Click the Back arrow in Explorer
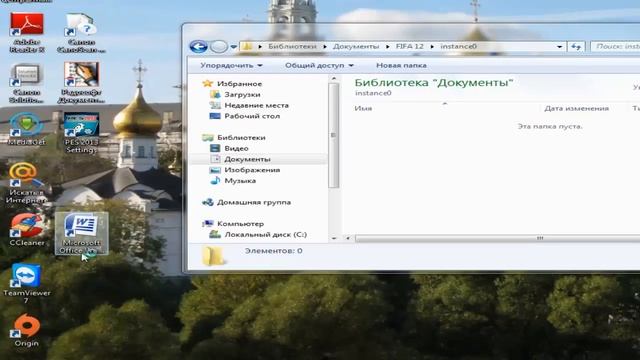The height and width of the screenshot is (360, 640). coord(199,47)
